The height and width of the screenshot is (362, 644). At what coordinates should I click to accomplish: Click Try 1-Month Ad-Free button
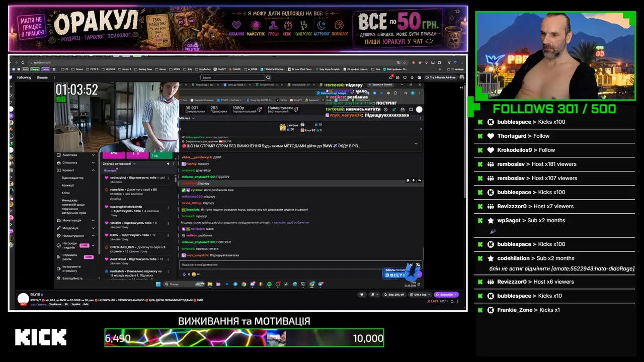440,77
